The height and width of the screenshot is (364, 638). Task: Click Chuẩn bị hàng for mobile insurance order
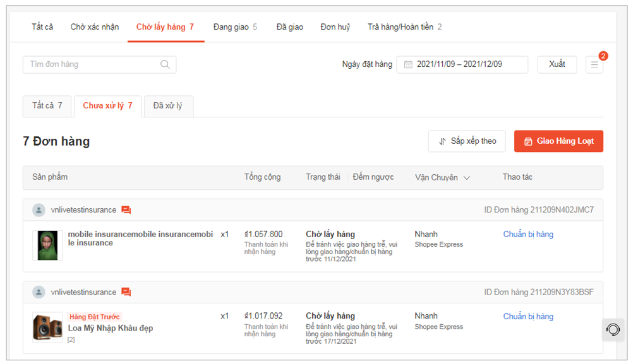[528, 234]
